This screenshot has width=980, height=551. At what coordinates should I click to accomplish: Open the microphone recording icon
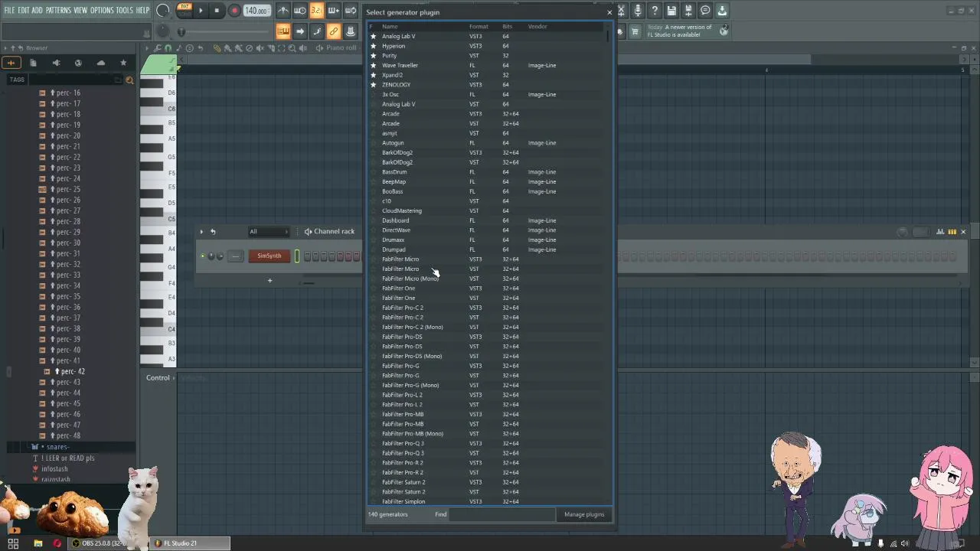[638, 11]
